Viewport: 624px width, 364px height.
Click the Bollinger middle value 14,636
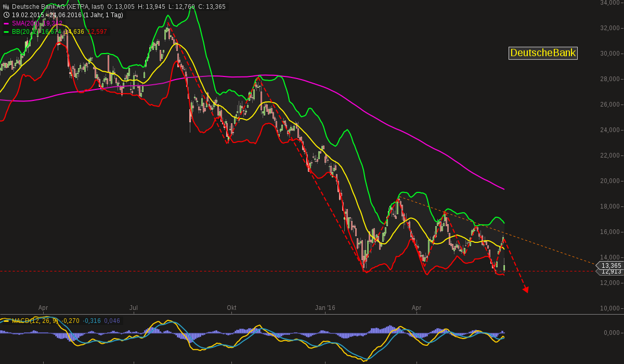click(75, 32)
